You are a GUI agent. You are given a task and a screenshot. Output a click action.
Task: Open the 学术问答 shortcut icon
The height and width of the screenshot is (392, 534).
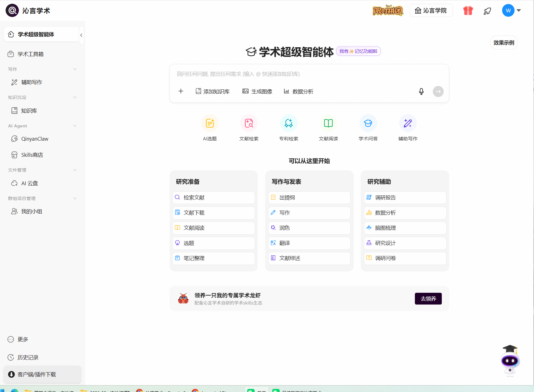(x=368, y=123)
